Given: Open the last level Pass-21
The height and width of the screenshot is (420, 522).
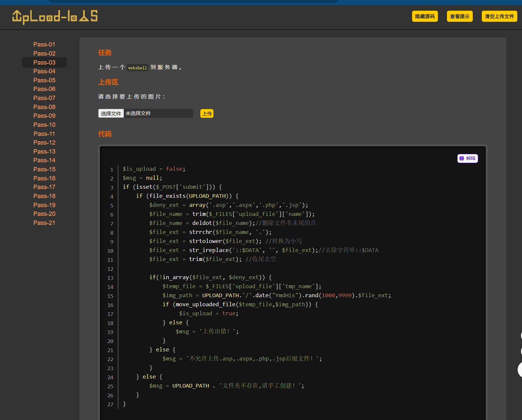Looking at the screenshot, I should point(44,223).
